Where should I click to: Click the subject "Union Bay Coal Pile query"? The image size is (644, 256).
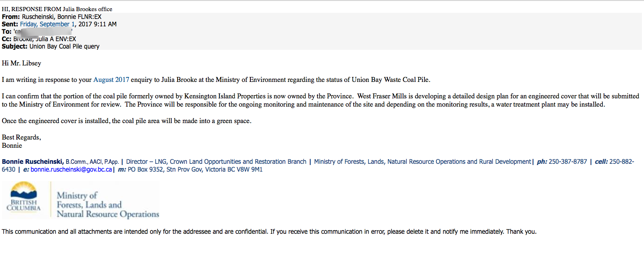[x=64, y=46]
